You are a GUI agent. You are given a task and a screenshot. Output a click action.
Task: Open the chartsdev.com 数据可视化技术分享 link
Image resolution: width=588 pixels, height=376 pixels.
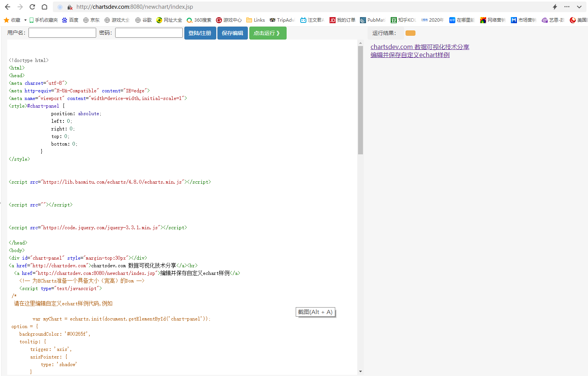coord(420,47)
